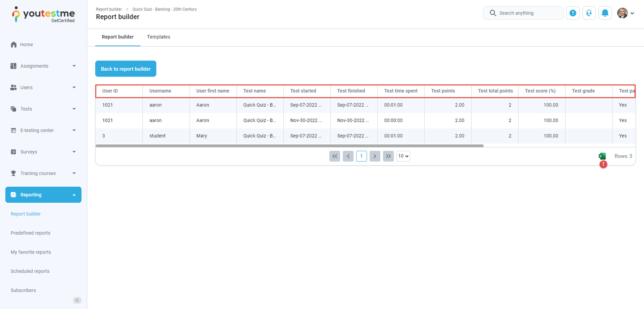Collapse sidebar with double-chevron icon

tap(77, 300)
